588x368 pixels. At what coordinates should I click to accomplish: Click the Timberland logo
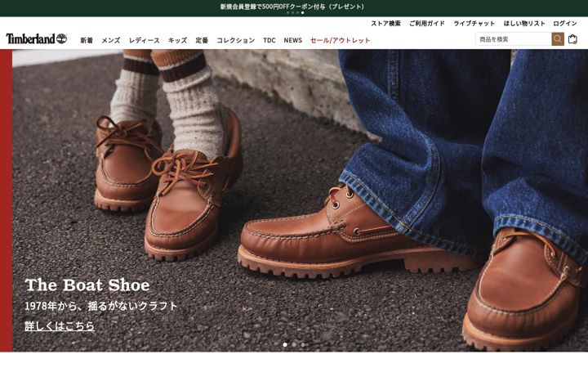point(37,38)
